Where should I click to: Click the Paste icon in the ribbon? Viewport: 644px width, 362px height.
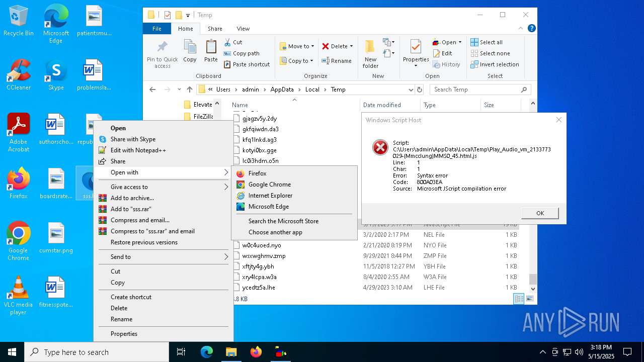(x=211, y=51)
